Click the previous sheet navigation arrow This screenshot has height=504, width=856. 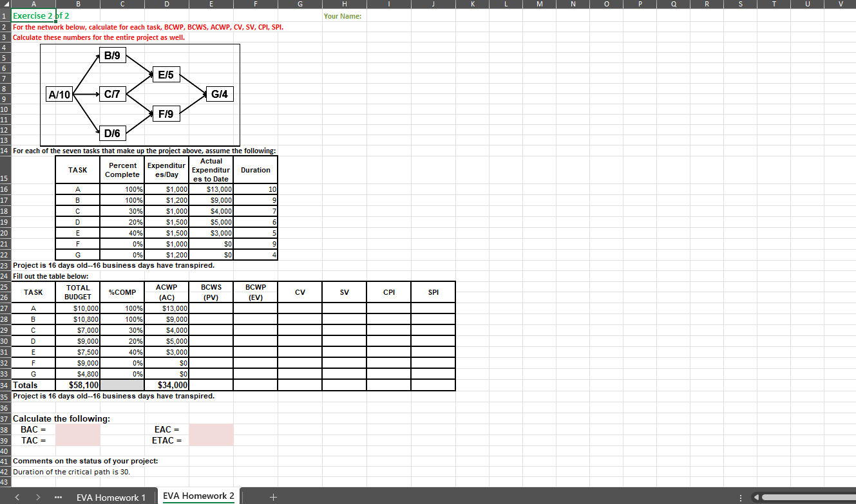[16, 498]
